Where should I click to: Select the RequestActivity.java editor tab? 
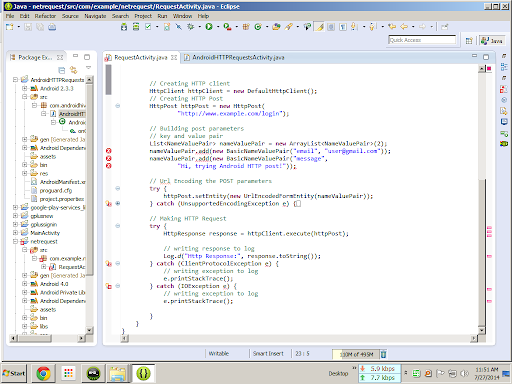point(141,58)
